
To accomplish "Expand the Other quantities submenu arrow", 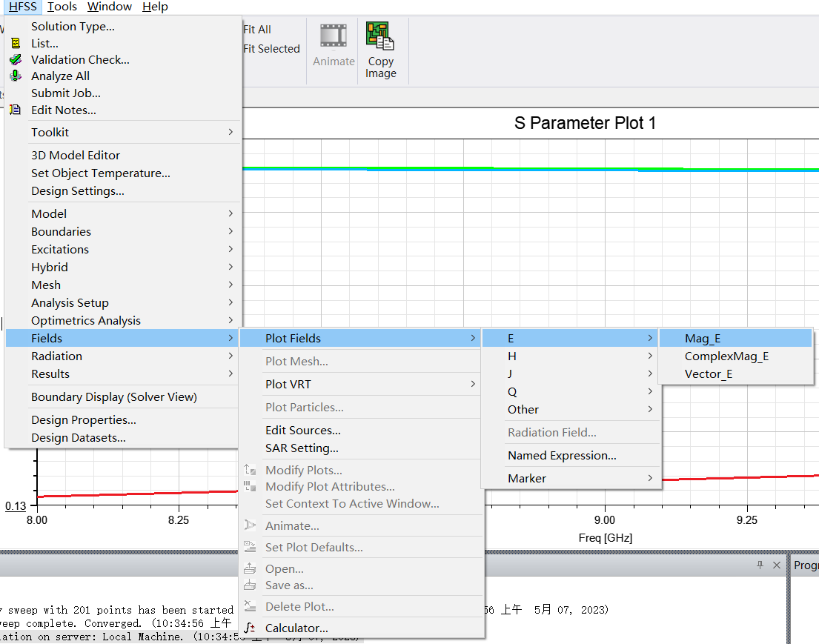I will [650, 409].
